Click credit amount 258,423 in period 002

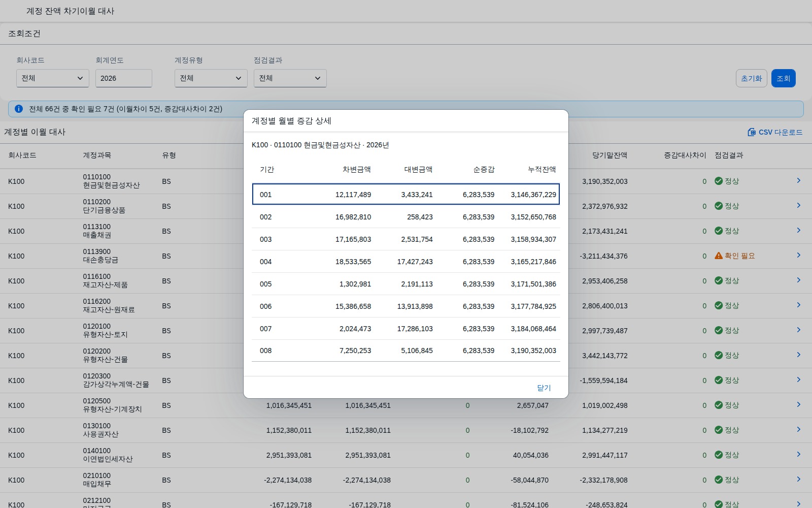[420, 217]
